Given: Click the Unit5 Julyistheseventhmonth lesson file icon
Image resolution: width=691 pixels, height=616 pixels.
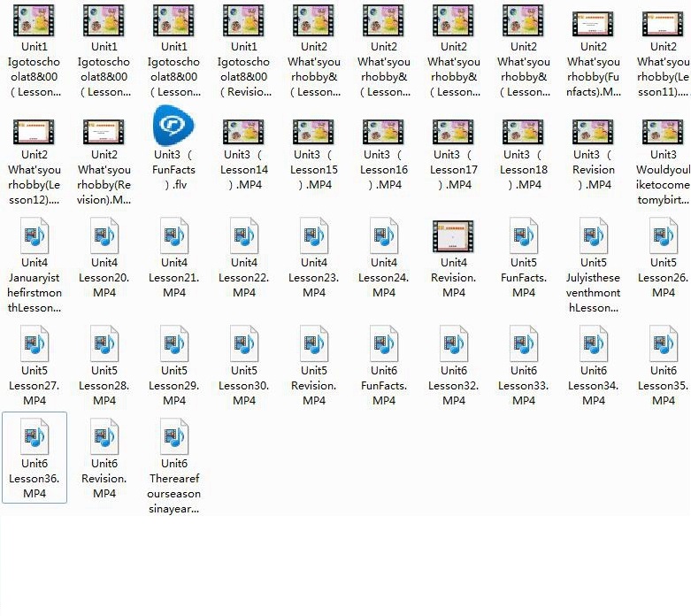Looking at the screenshot, I should 594,236.
